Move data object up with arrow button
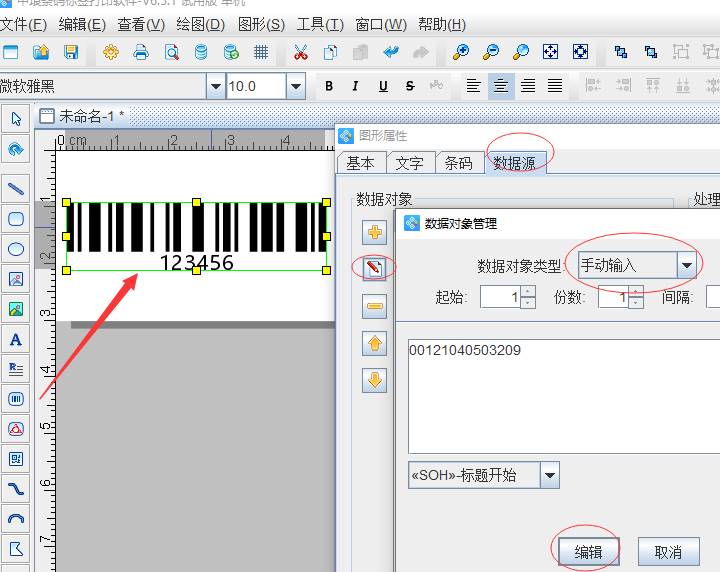This screenshot has width=720, height=572. click(x=374, y=343)
